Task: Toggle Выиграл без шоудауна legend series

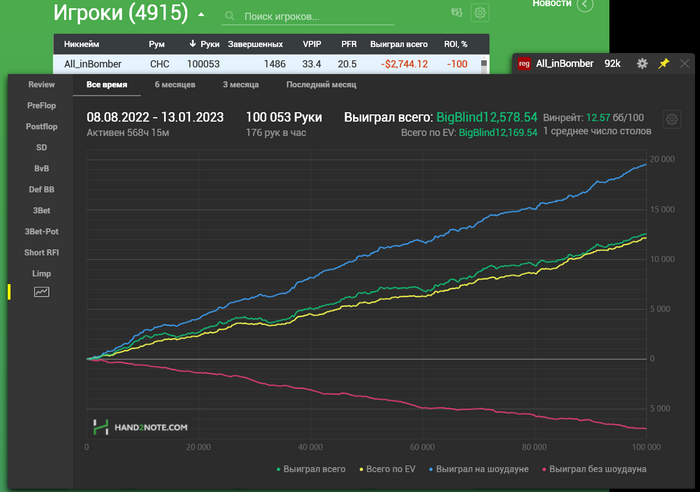Action: [x=594, y=469]
